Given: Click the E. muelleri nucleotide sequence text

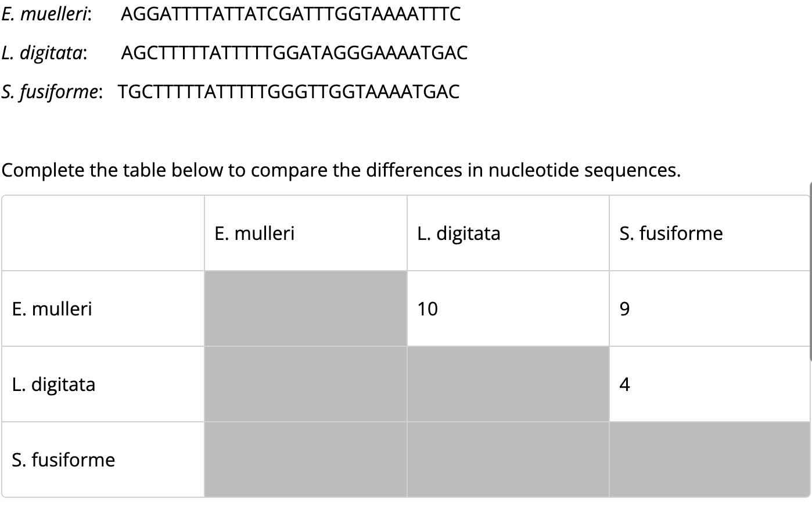Looking at the screenshot, I should pyautogui.click(x=290, y=14).
